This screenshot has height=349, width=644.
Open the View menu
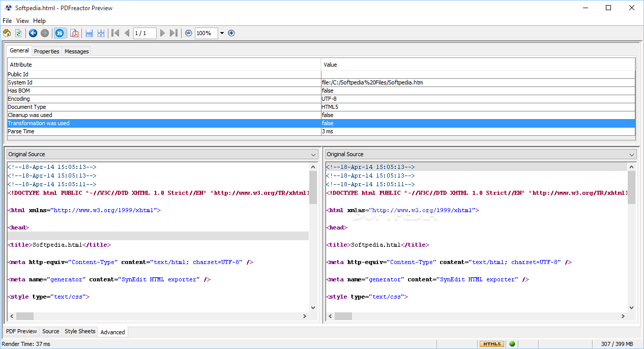point(23,21)
